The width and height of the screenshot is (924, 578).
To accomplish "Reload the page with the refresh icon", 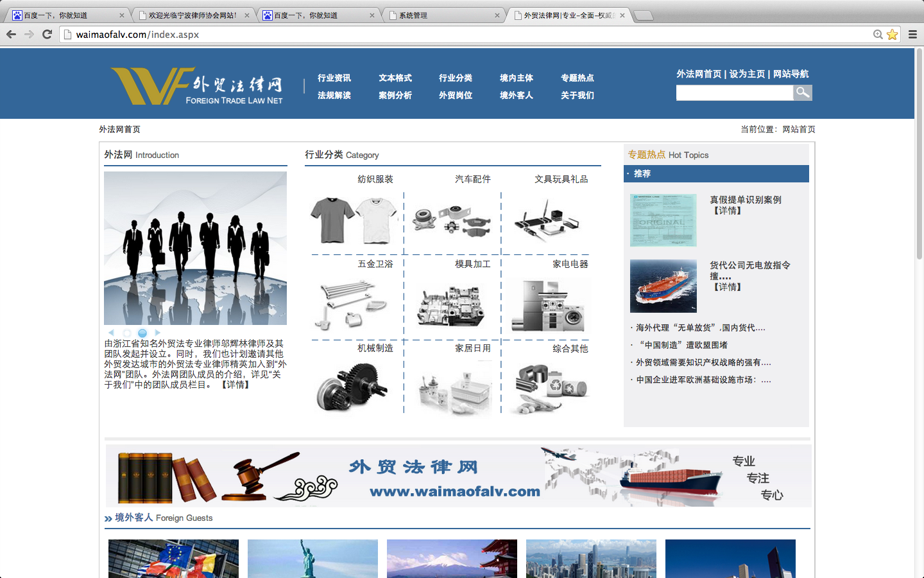I will point(47,35).
